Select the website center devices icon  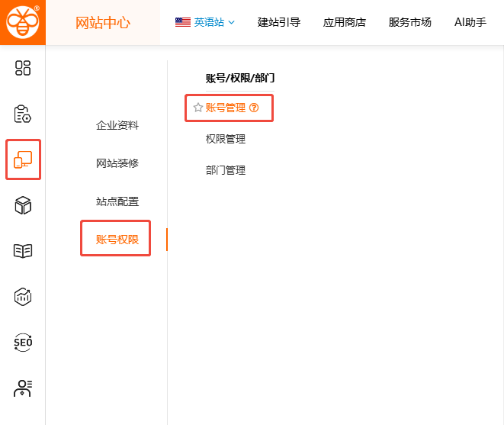tap(23, 159)
